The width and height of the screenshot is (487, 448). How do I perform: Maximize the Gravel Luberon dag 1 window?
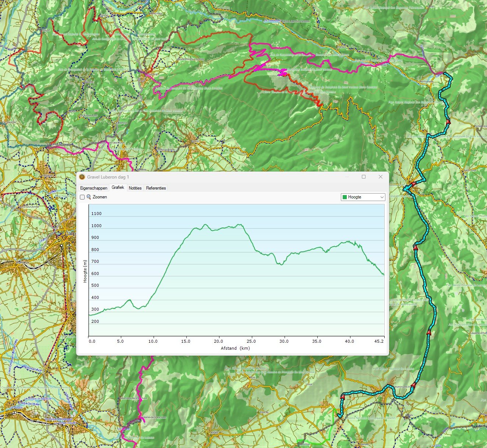coord(364,177)
